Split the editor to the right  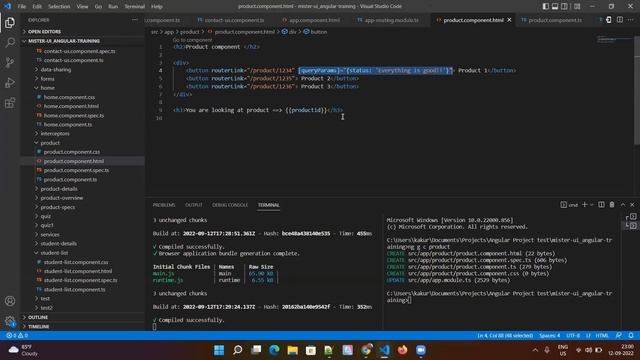point(620,20)
